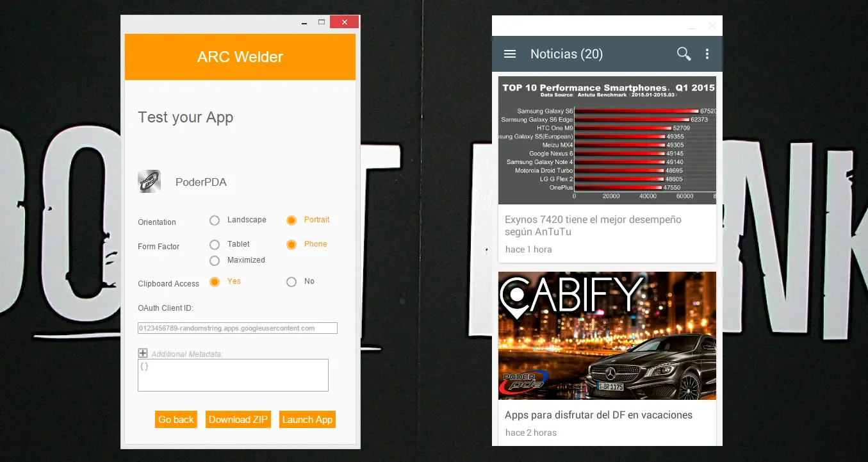Screen dimensions: 868x462
Task: Open the three-dot overflow menu
Action: click(x=707, y=54)
